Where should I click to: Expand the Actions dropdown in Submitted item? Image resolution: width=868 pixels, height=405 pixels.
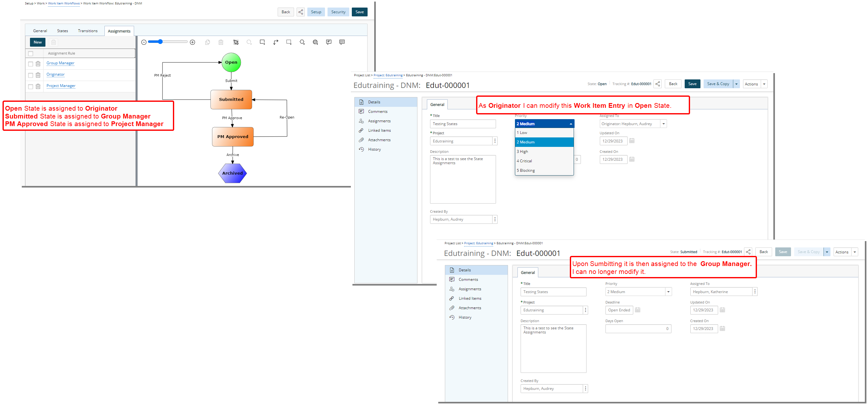coord(854,252)
